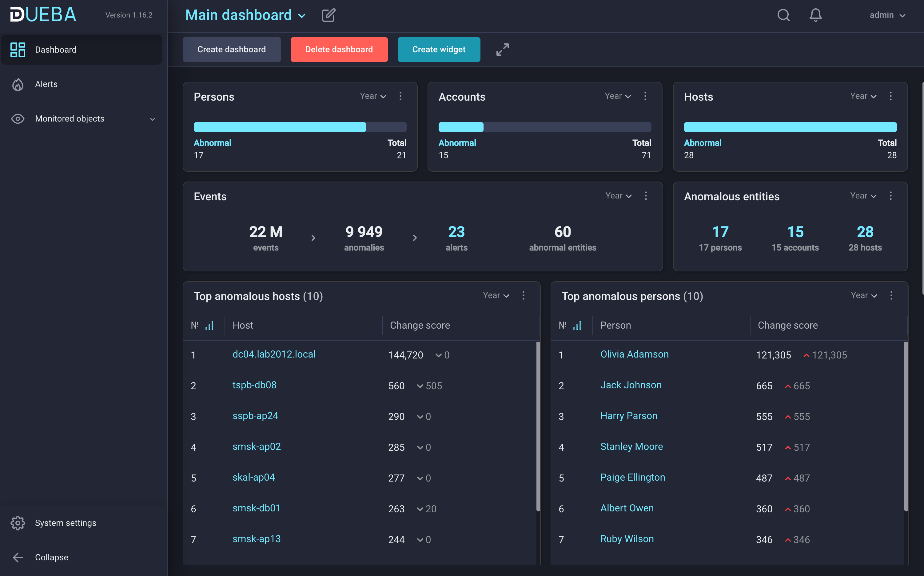Go to Alerts in the sidebar
The width and height of the screenshot is (924, 576).
[x=46, y=84]
